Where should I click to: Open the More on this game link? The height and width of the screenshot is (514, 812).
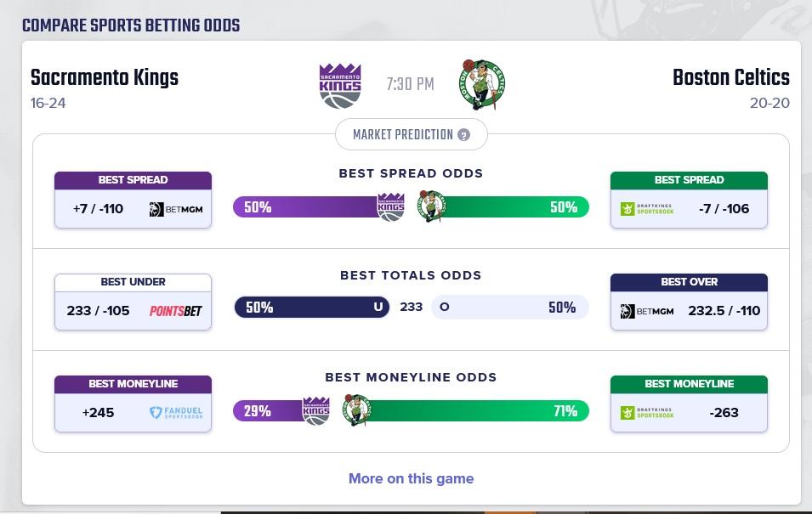tap(411, 478)
